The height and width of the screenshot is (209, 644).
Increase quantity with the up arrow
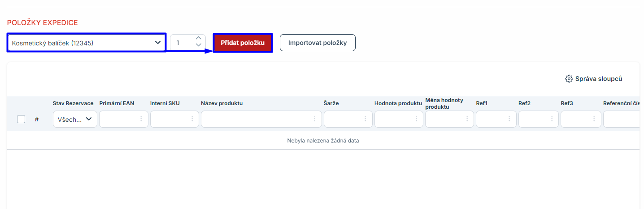point(199,39)
